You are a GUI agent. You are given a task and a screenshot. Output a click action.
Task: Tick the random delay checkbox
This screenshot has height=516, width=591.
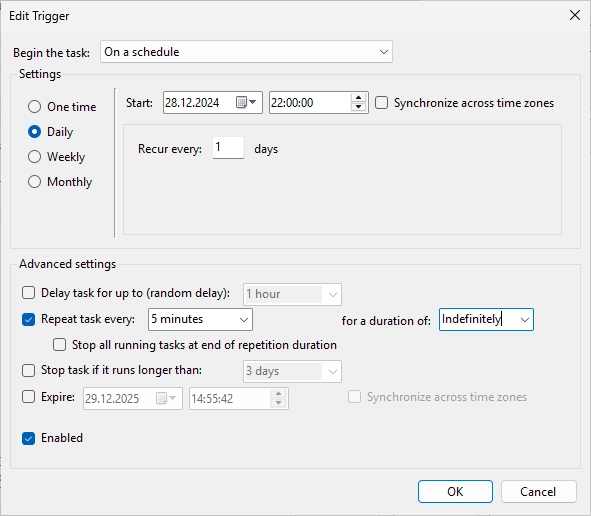point(28,293)
